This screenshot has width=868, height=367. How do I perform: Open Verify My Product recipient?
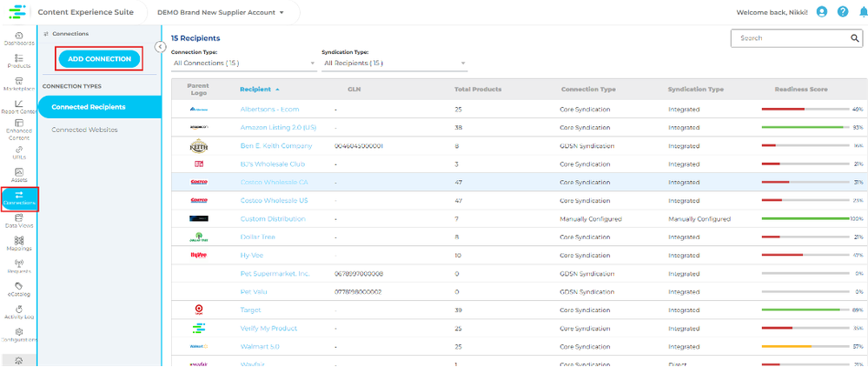click(x=268, y=328)
